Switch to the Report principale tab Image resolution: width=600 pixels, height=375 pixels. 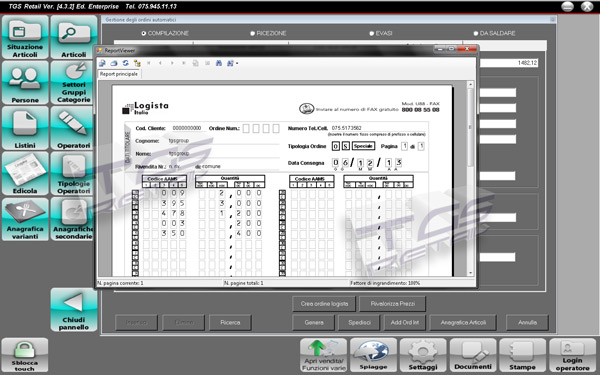click(x=119, y=74)
